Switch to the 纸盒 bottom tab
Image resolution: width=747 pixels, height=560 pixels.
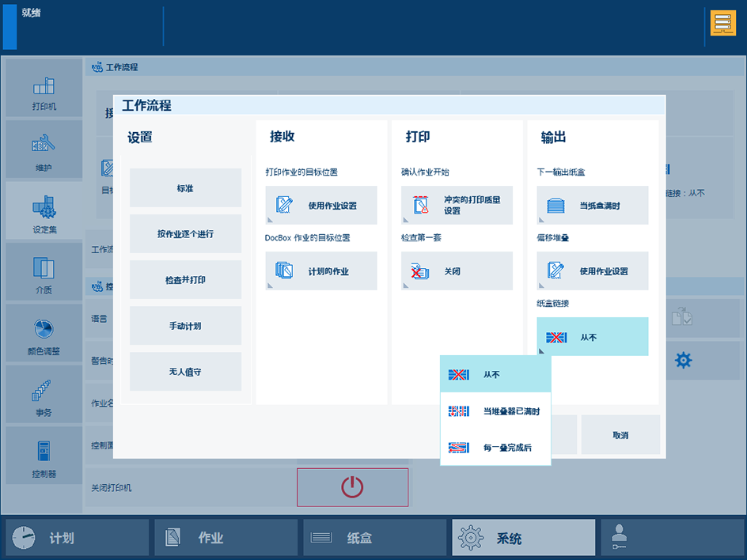click(x=374, y=538)
